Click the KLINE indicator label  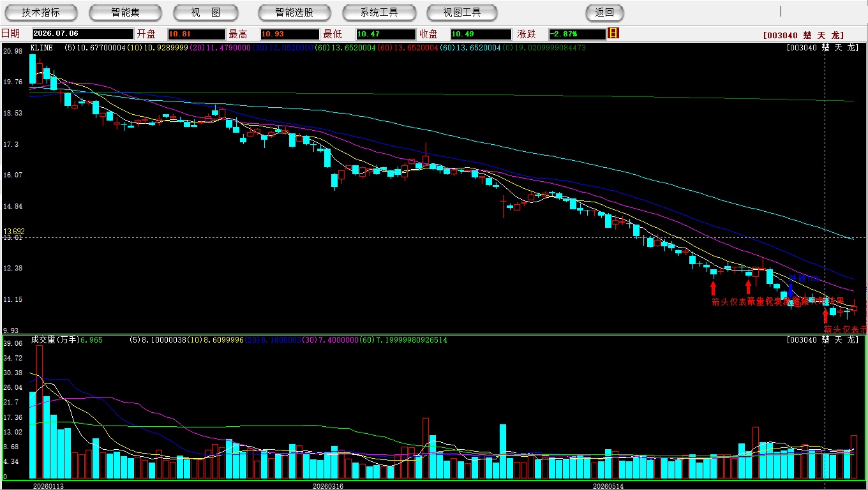tap(41, 47)
